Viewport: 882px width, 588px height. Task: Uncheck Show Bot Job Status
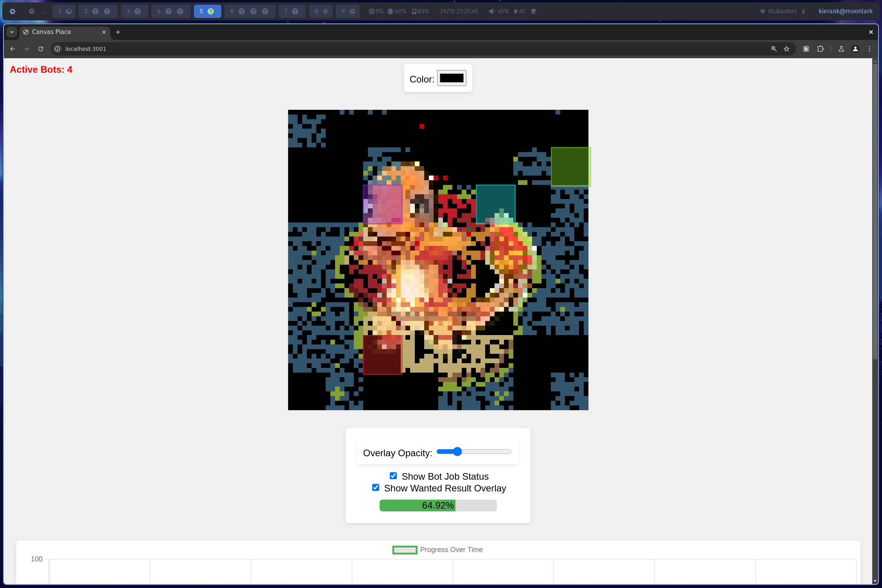393,476
